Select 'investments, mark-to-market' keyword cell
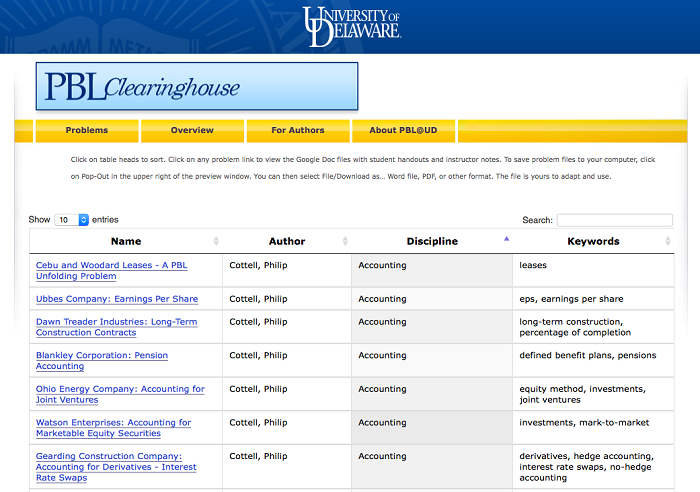Image resolution: width=700 pixels, height=492 pixels. [x=593, y=428]
